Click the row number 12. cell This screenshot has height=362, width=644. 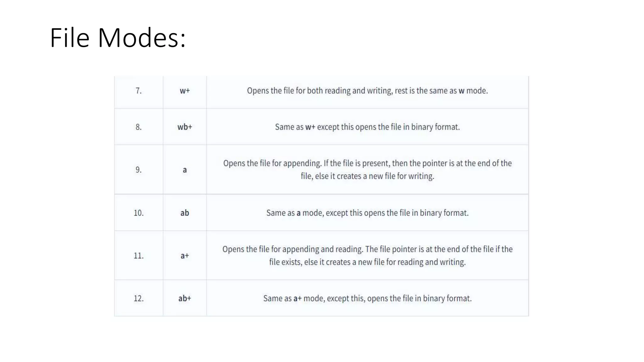click(x=139, y=298)
